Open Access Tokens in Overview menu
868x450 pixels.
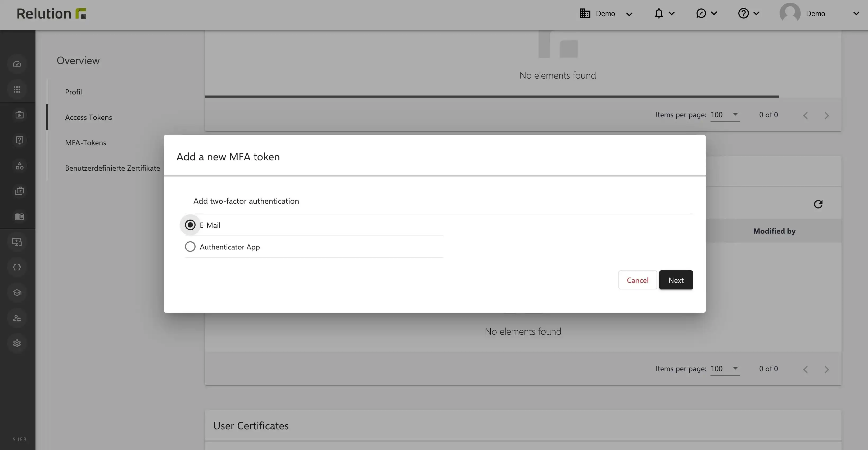pyautogui.click(x=88, y=117)
